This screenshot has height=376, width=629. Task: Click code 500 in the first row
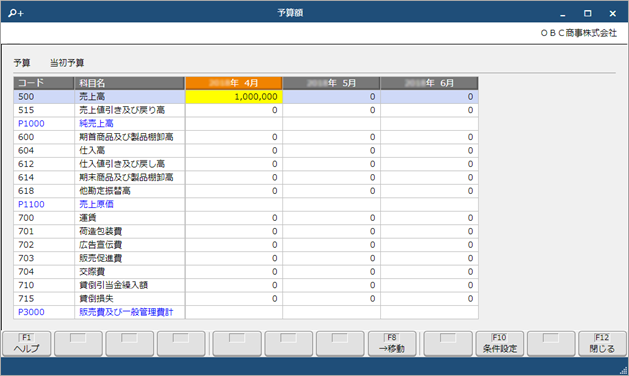coord(26,97)
